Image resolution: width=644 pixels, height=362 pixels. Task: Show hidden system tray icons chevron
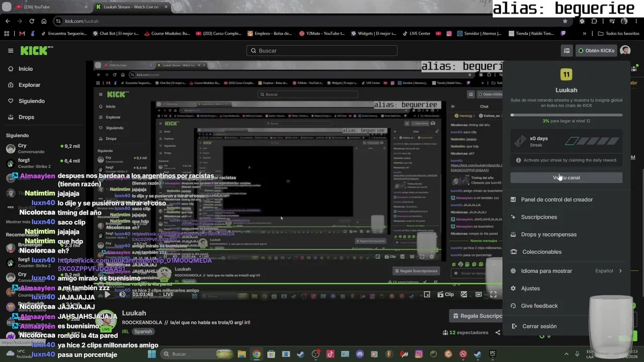click(x=566, y=354)
